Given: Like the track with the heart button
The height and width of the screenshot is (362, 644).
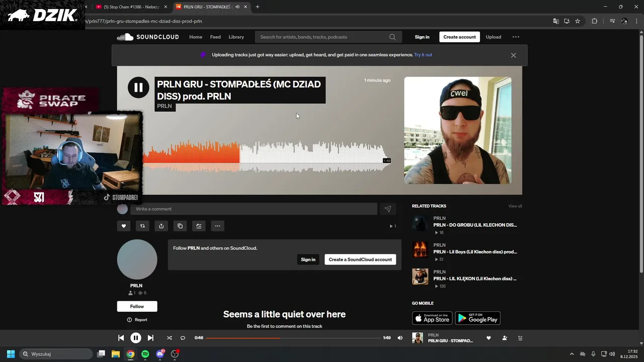Looking at the screenshot, I should click(x=124, y=226).
